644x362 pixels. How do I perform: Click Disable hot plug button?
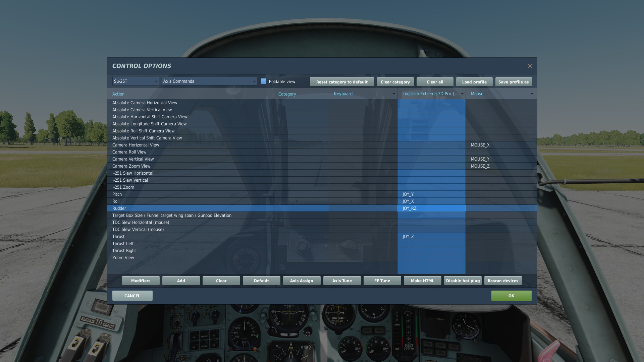pyautogui.click(x=463, y=281)
